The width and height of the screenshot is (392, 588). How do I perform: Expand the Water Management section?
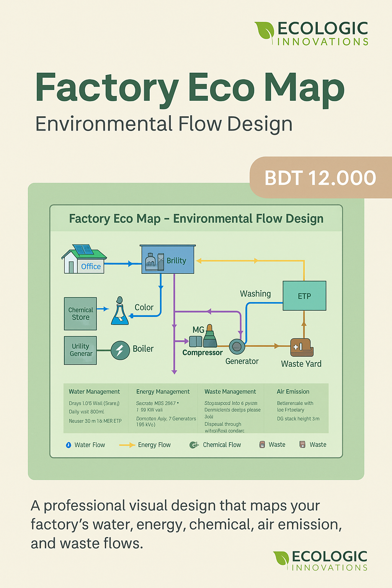pyautogui.click(x=94, y=392)
